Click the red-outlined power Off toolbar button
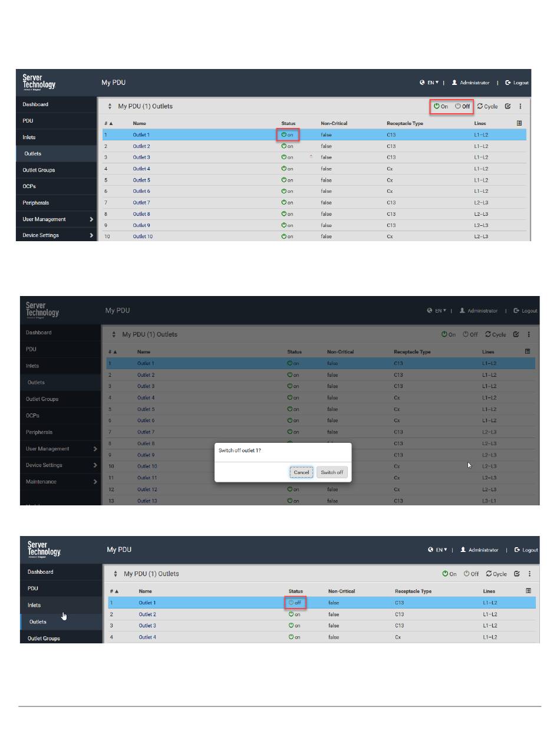 point(463,107)
